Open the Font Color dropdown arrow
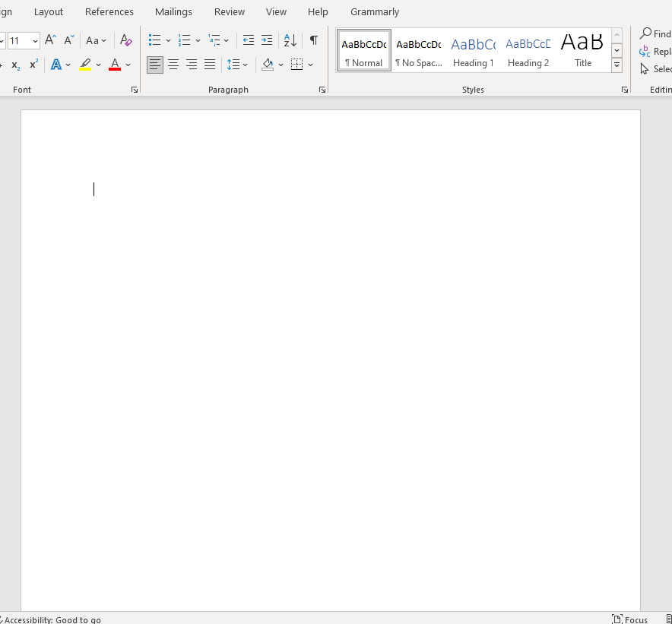Viewport: 672px width, 624px height. click(127, 65)
